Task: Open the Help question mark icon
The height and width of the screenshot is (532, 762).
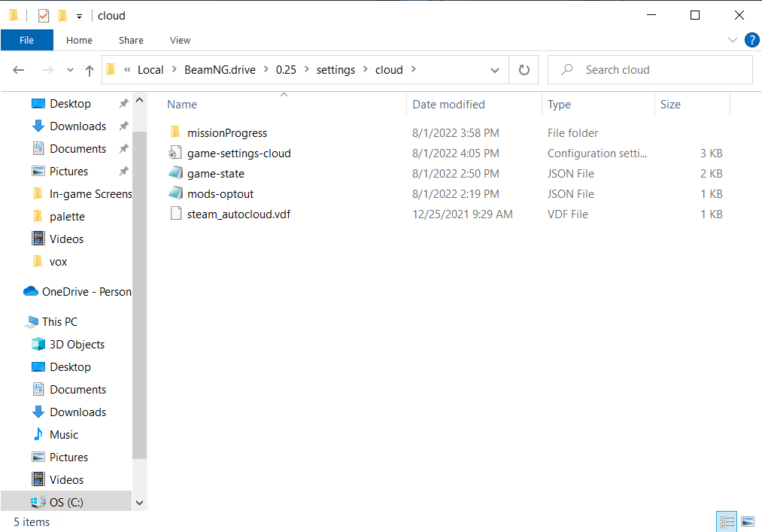Action: [x=751, y=40]
